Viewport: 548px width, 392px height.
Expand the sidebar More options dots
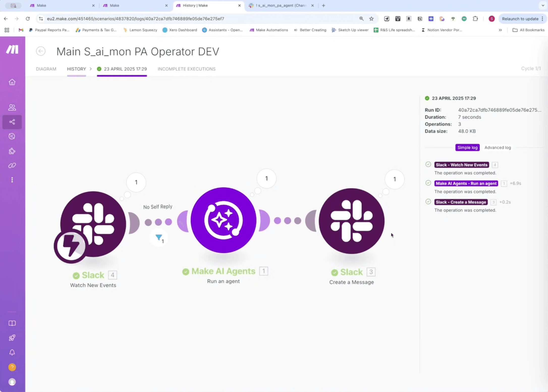pyautogui.click(x=12, y=180)
